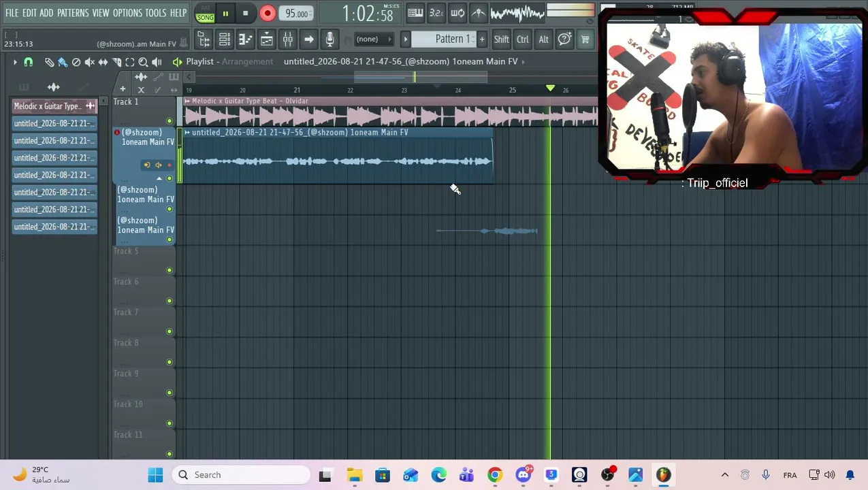Click the Shift modifier button

pyautogui.click(x=501, y=39)
